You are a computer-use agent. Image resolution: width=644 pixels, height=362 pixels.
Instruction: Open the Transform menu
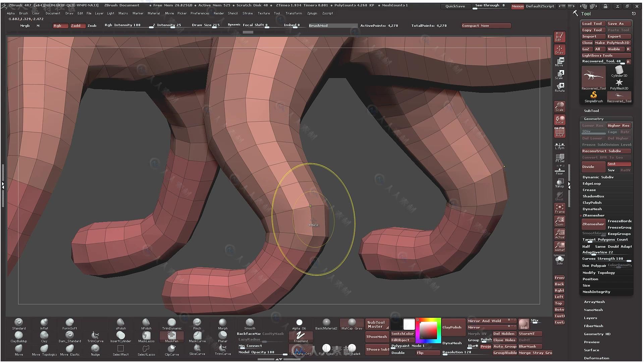point(294,13)
